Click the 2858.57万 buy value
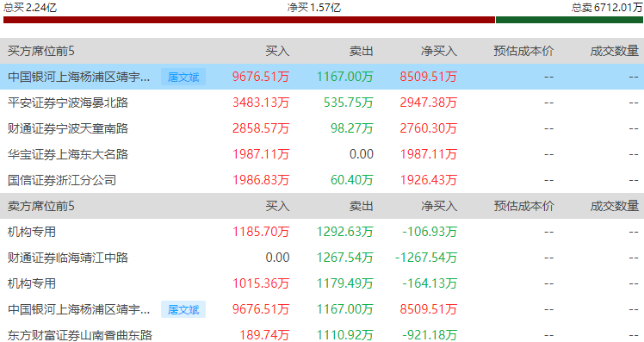 click(261, 128)
